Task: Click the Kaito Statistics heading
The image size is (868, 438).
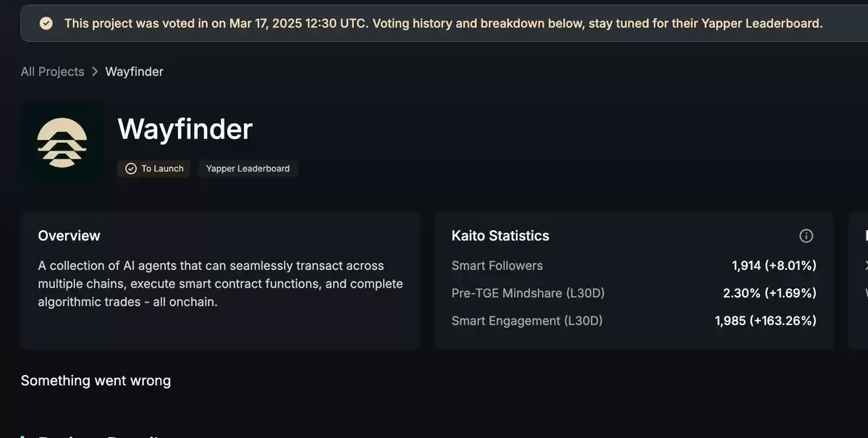Action: click(500, 236)
